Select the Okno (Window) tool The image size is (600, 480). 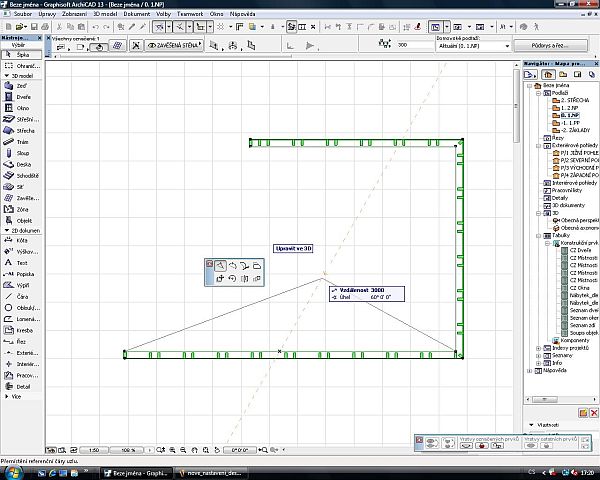point(21,108)
